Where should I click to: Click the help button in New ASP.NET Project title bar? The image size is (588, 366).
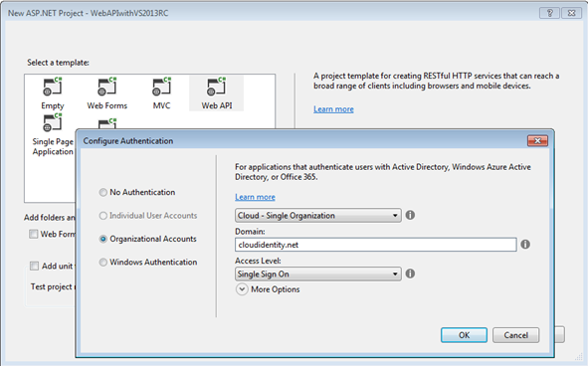[x=550, y=13]
